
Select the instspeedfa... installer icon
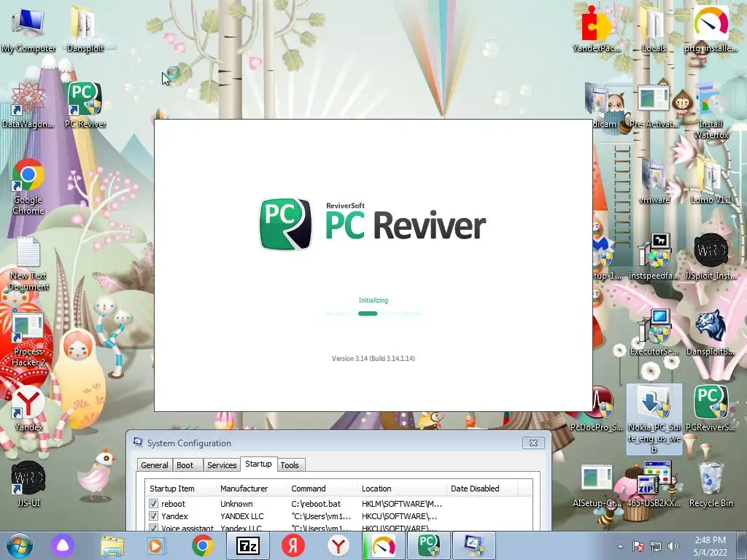pos(654,256)
